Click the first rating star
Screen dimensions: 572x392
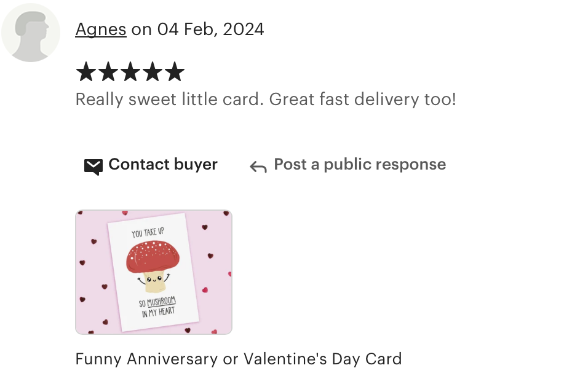86,71
